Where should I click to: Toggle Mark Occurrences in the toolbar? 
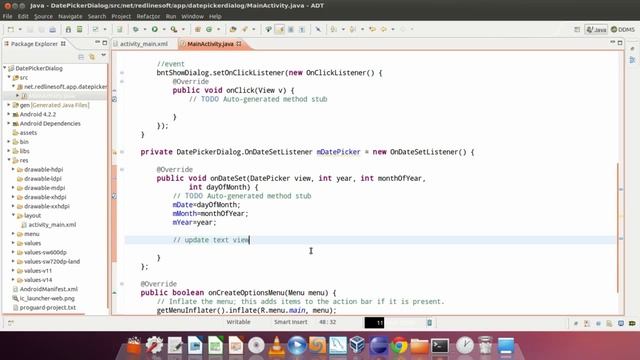(280, 29)
